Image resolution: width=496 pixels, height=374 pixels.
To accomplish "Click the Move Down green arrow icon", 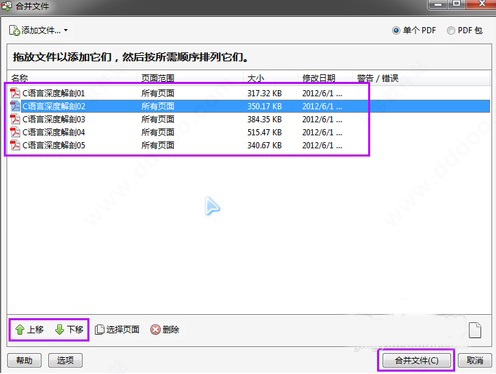I will (x=59, y=330).
